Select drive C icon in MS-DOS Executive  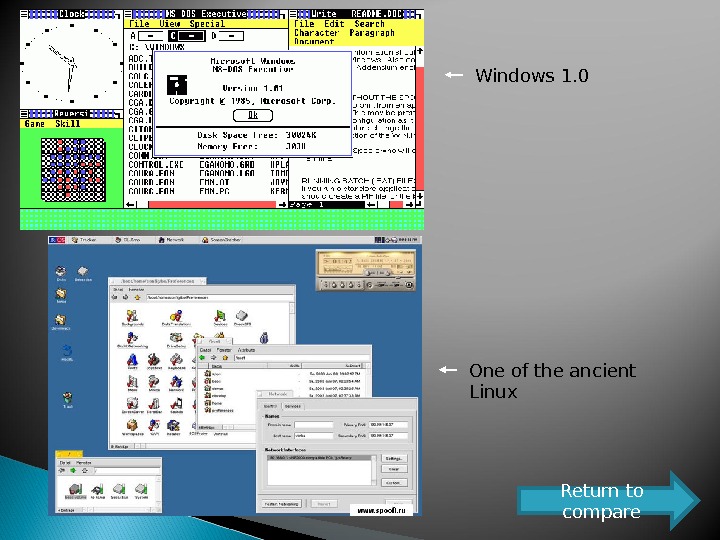[187, 36]
